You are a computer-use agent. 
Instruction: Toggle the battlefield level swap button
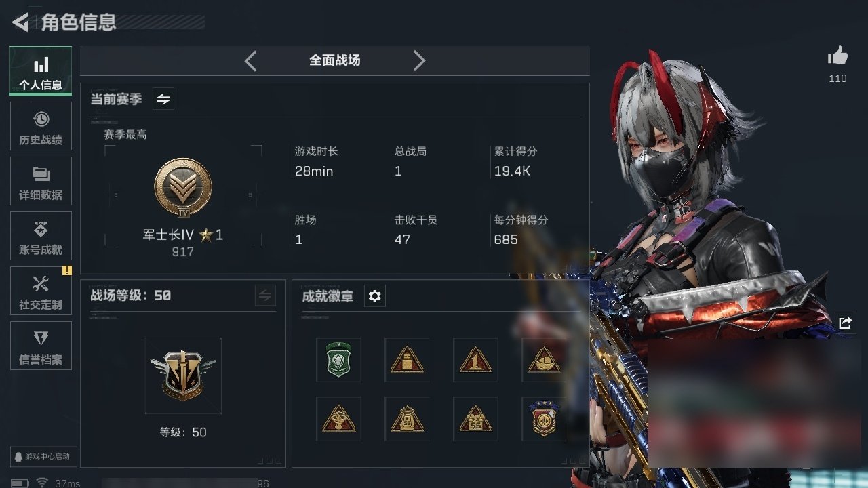(265, 296)
